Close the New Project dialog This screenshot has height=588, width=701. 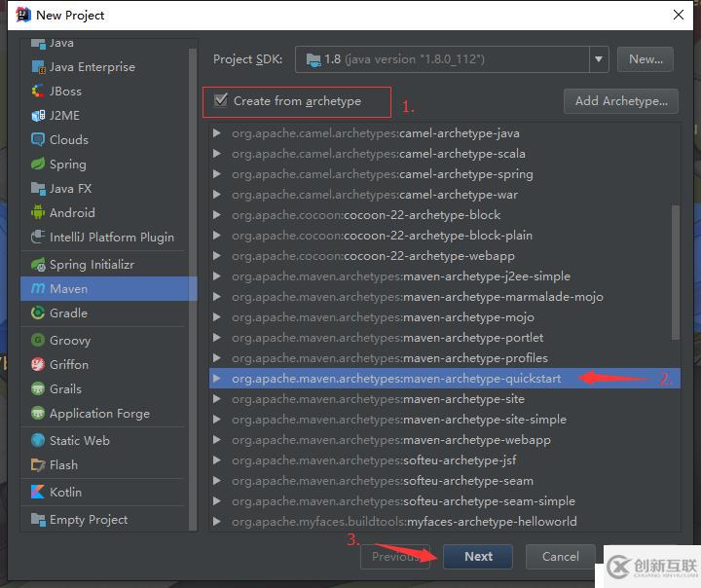click(x=679, y=15)
